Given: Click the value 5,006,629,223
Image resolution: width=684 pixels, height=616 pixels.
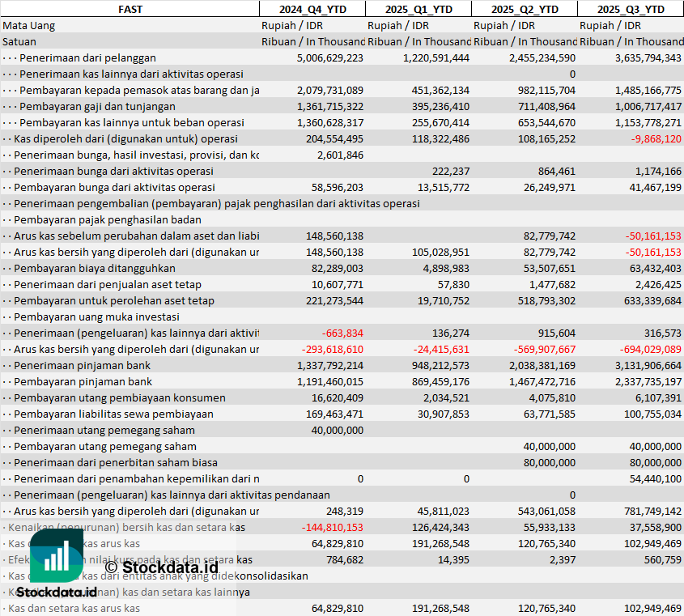Looking at the screenshot, I should [329, 57].
